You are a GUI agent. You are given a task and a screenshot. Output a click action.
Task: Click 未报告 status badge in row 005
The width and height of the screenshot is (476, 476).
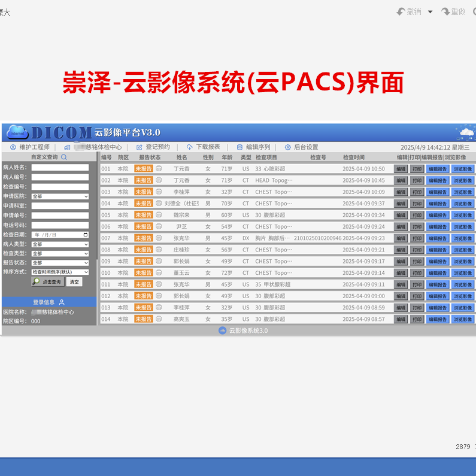coord(143,215)
